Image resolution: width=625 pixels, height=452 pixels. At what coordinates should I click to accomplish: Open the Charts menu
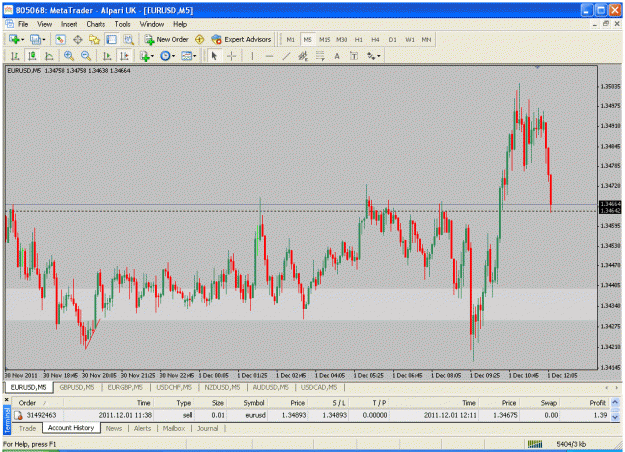[96, 24]
